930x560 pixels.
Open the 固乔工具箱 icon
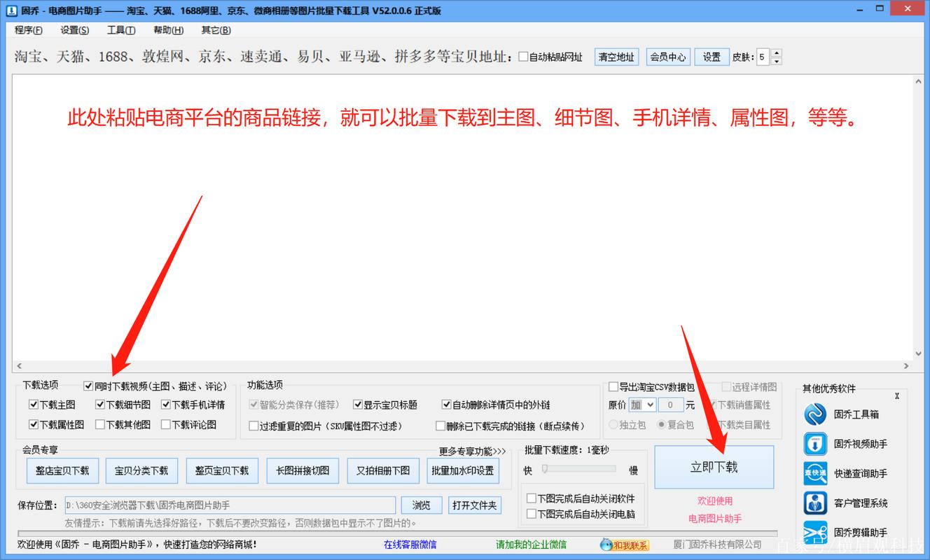[x=815, y=414]
